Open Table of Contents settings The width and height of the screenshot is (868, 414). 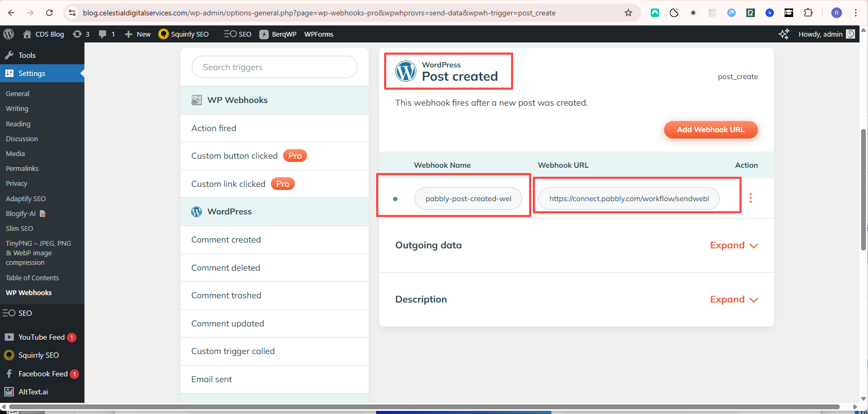click(32, 278)
